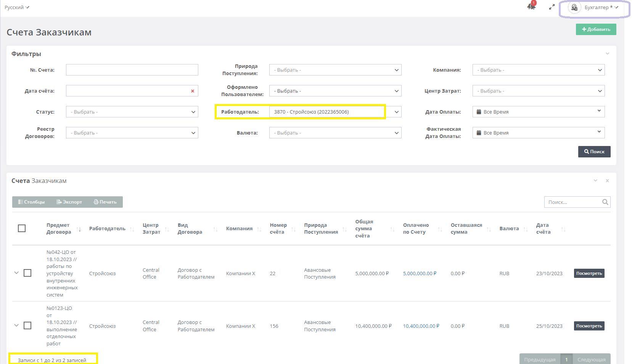Go to Предыдущая page

pos(540,359)
